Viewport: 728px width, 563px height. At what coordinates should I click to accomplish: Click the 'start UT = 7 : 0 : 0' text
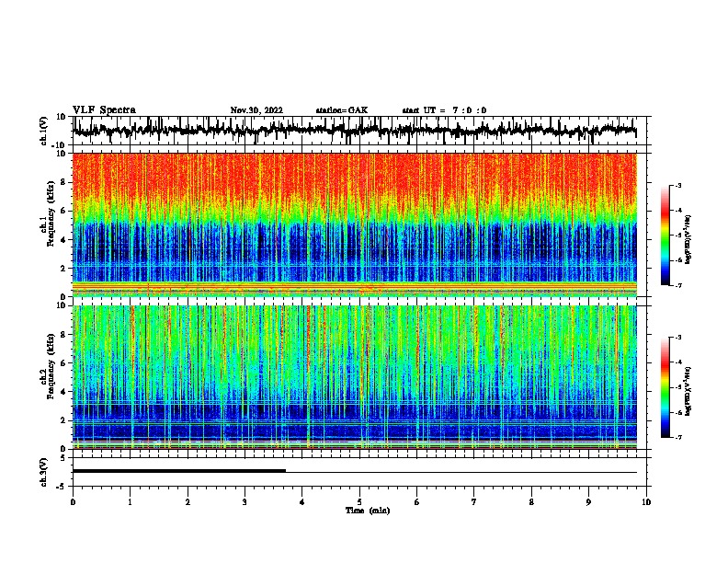pos(444,110)
